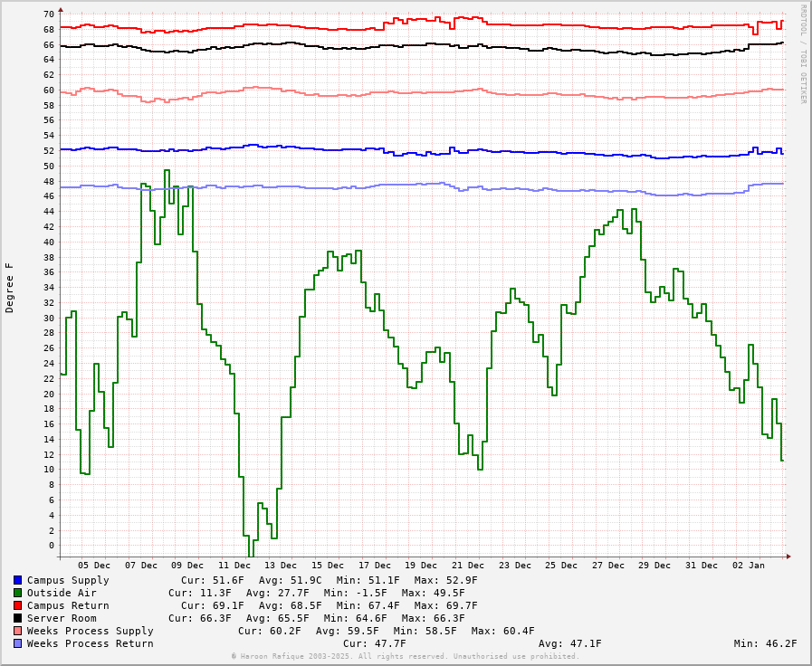Click the 02 Jan date tick label
The height and width of the screenshot is (666, 812).
point(748,566)
